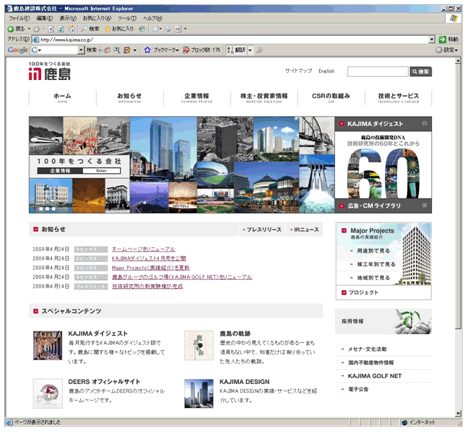Expand the dropdown after Google Toolbar news icon
468x432 pixels.
point(135,50)
